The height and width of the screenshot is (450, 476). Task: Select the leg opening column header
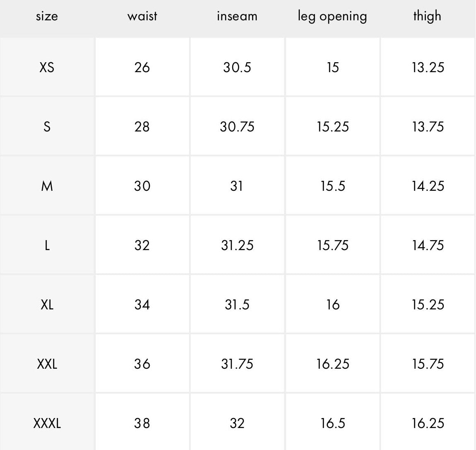(x=333, y=17)
